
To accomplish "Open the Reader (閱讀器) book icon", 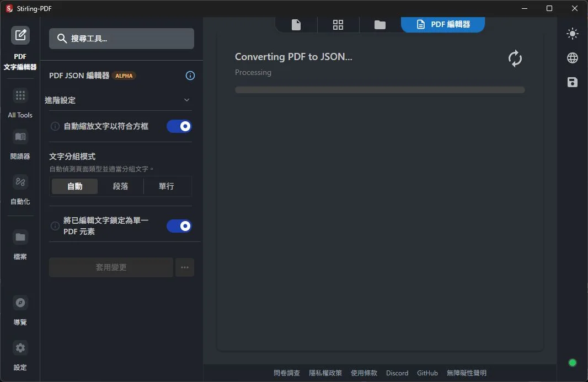I will coord(20,137).
